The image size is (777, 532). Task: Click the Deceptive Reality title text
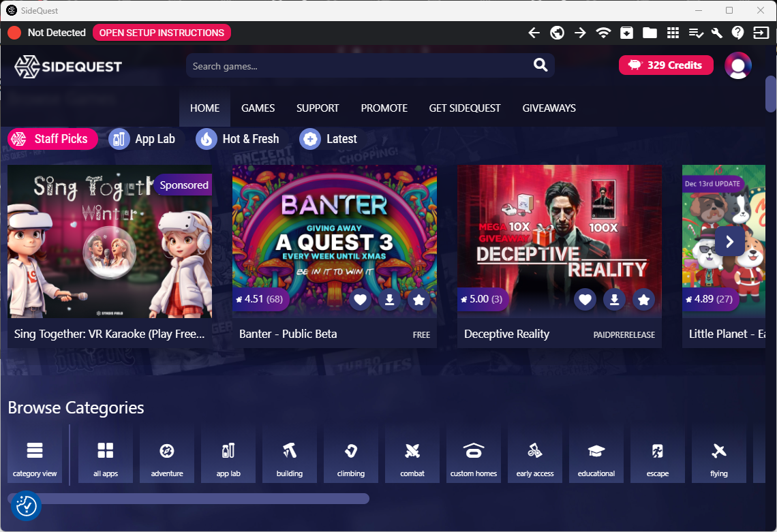pyautogui.click(x=506, y=334)
